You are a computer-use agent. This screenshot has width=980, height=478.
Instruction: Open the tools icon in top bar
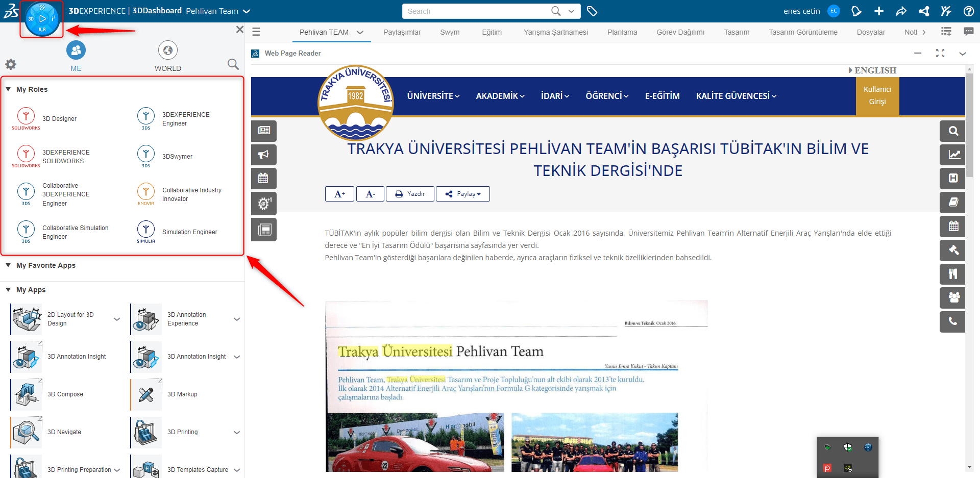[x=946, y=11]
